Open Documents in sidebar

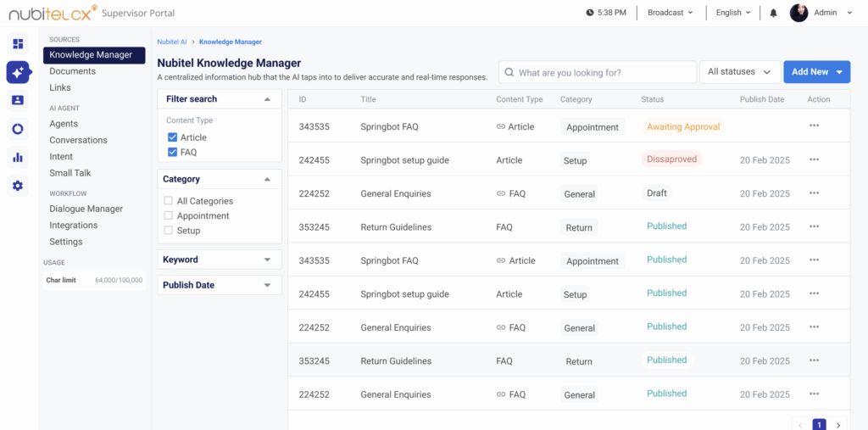[73, 71]
